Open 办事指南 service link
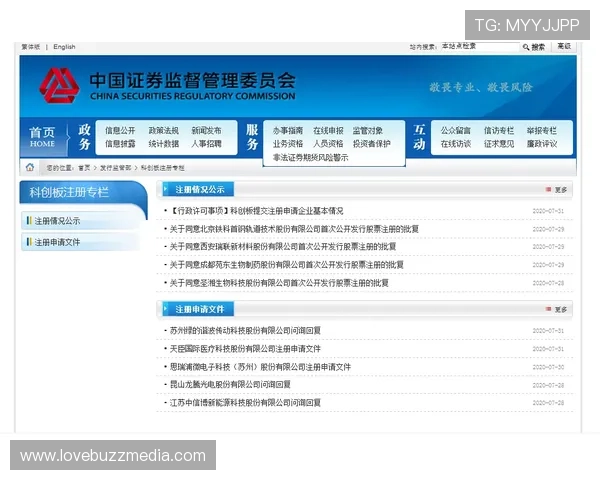This screenshot has width=600, height=480. [x=288, y=131]
